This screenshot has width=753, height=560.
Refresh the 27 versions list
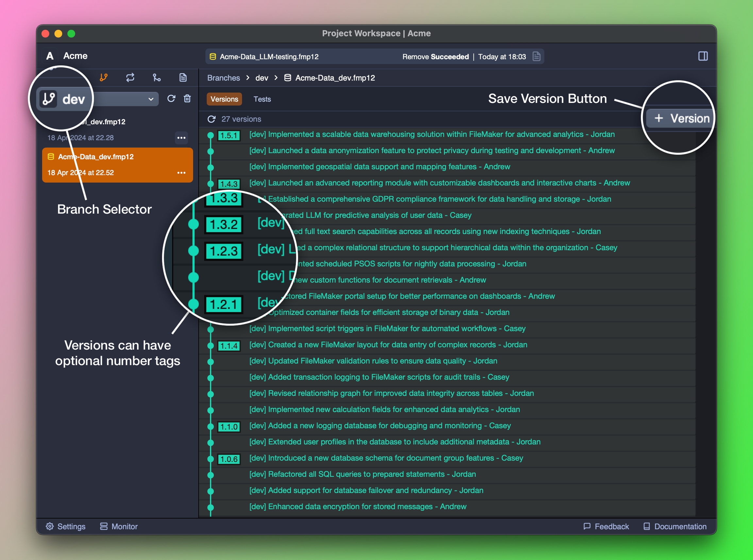pyautogui.click(x=212, y=119)
